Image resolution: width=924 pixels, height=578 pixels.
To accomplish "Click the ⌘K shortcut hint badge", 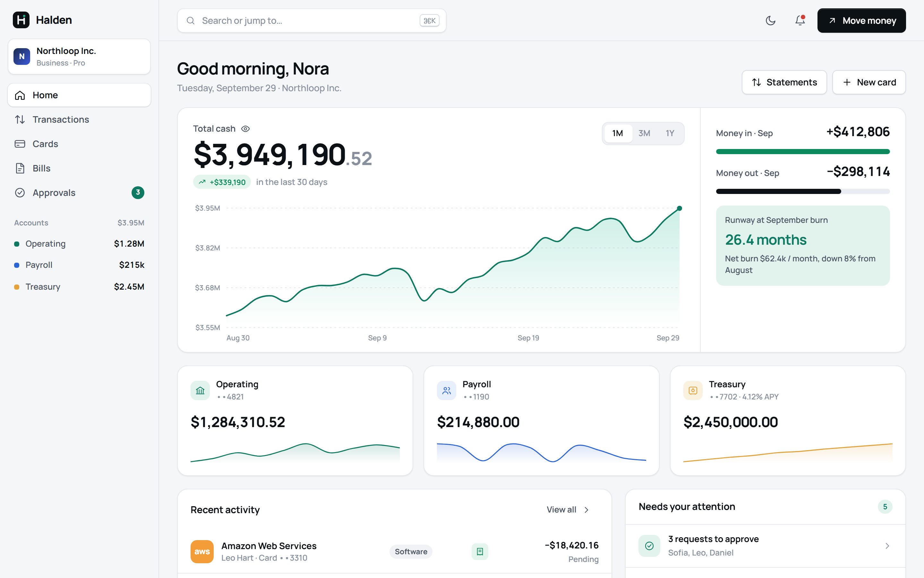I will [x=430, y=21].
